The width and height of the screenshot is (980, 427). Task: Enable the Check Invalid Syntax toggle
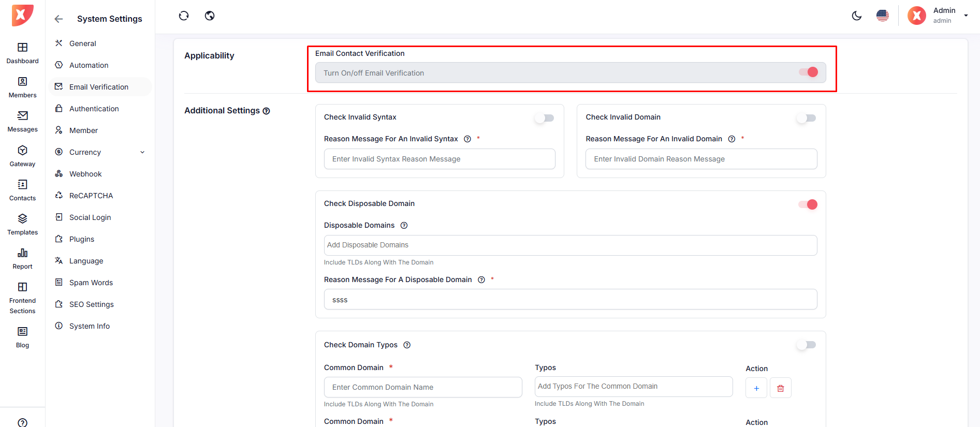click(545, 118)
